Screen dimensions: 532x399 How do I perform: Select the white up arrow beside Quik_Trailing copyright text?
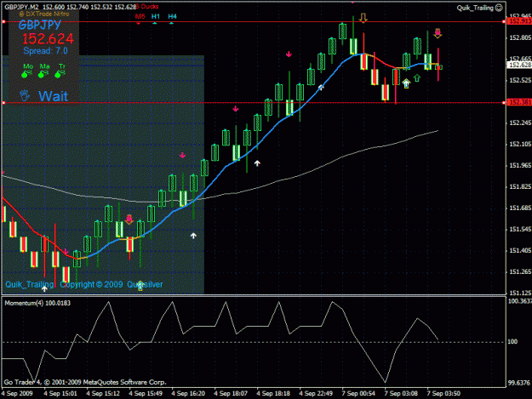(x=44, y=288)
